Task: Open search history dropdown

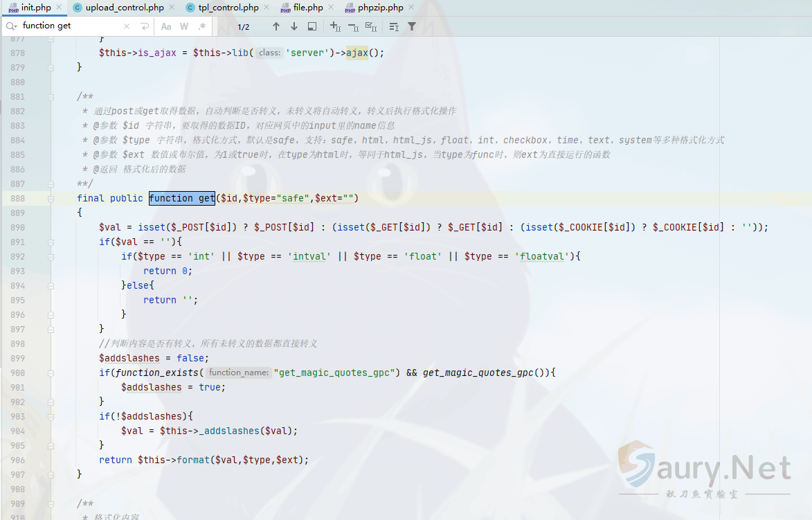Action: click(x=12, y=26)
